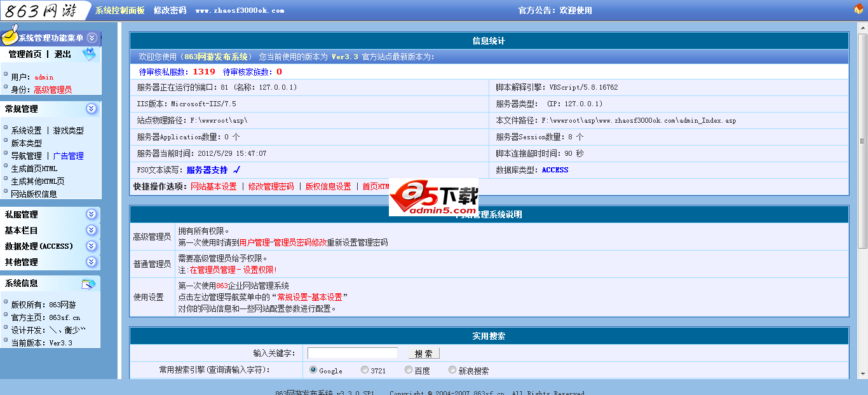Click the 服务器支持 FSO status text
Screen dimensions: 868x395
(207, 170)
